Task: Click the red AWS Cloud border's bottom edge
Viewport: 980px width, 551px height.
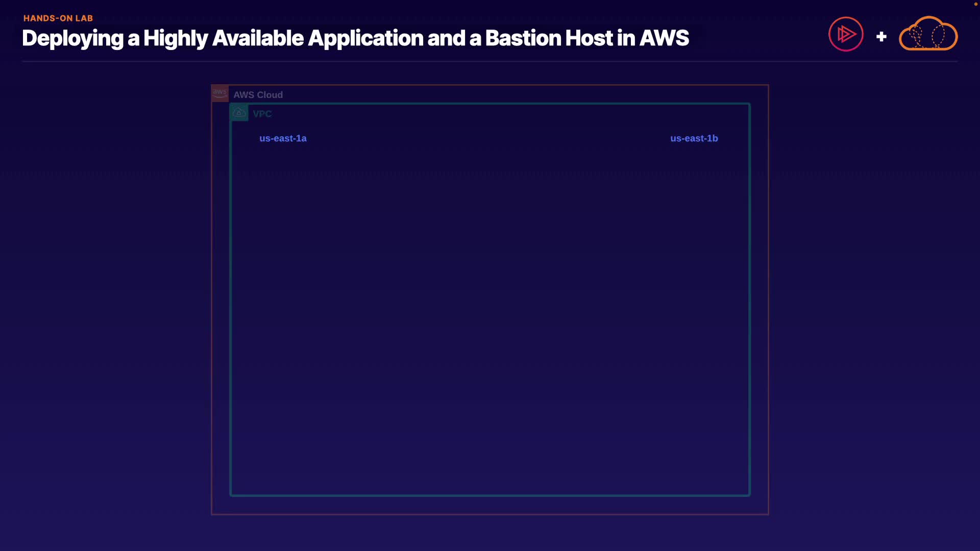Action: pos(490,514)
